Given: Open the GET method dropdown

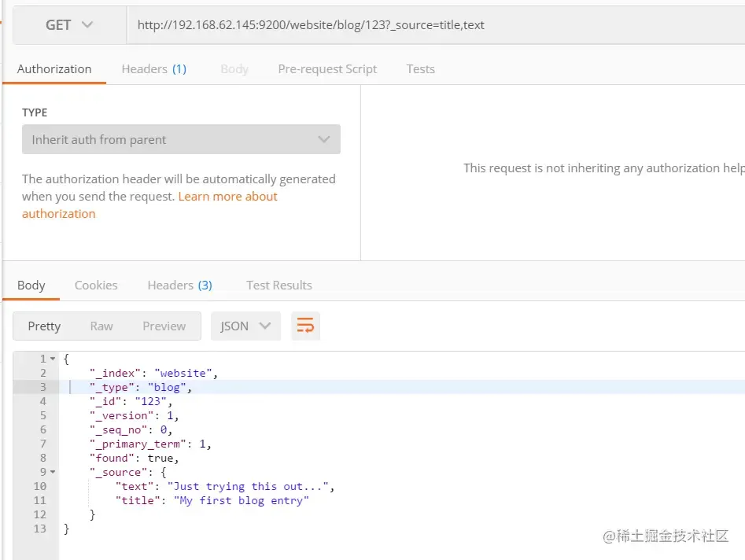Looking at the screenshot, I should pyautogui.click(x=69, y=25).
